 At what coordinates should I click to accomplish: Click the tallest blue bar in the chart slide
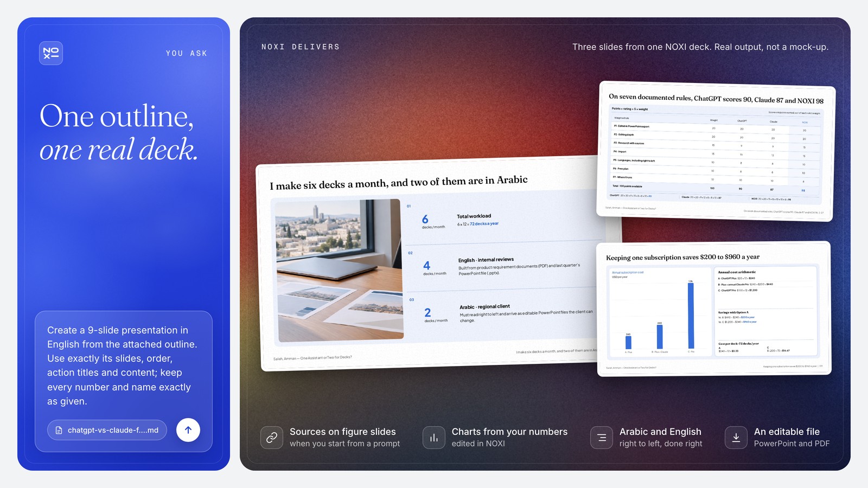(x=691, y=316)
